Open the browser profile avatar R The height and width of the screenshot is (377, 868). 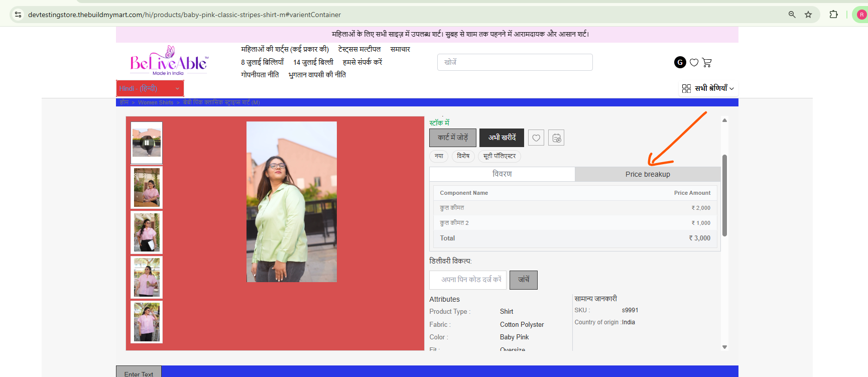pyautogui.click(x=861, y=15)
